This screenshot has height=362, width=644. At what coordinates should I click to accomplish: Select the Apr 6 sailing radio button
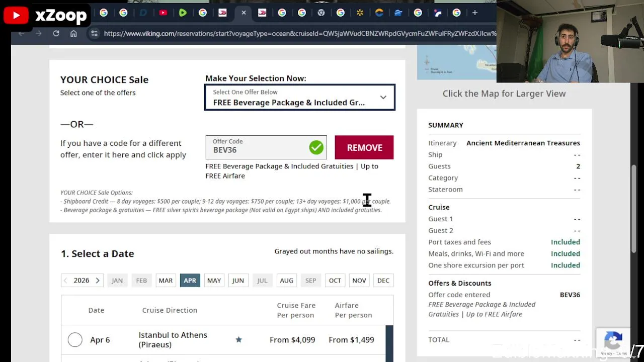tap(75, 340)
